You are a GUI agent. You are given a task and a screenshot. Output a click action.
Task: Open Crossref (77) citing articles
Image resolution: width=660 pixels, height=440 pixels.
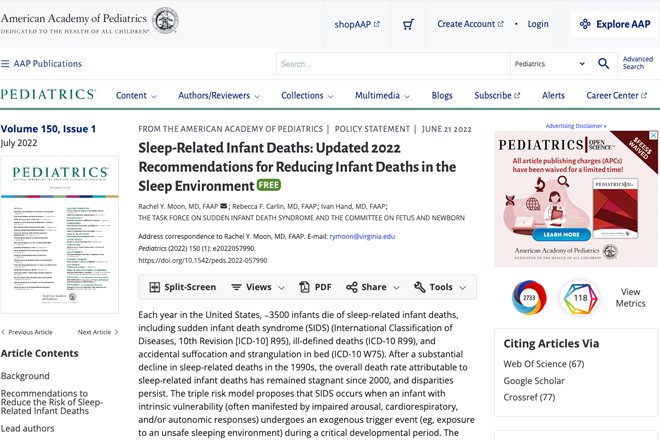[529, 397]
